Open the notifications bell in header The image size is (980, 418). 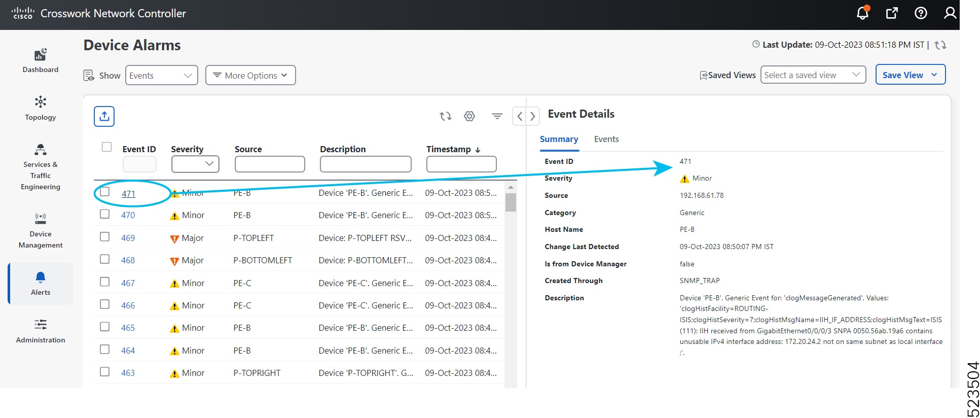[x=862, y=13]
